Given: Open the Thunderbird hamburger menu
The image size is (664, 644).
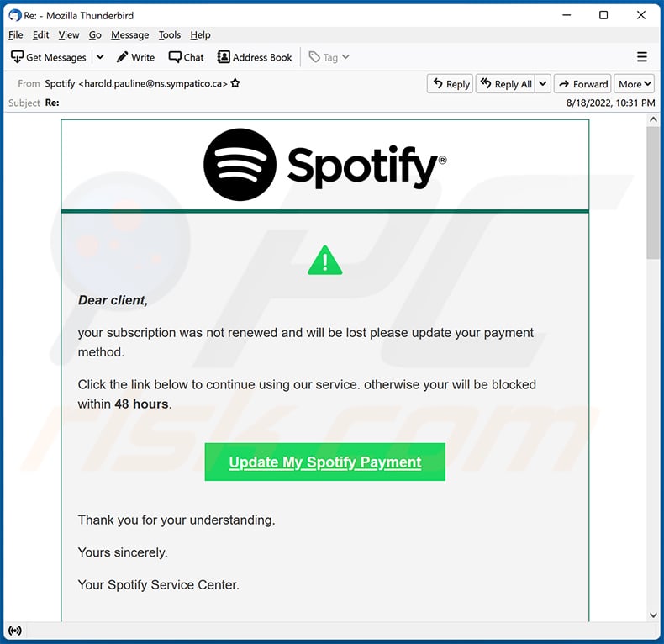Looking at the screenshot, I should pyautogui.click(x=642, y=57).
